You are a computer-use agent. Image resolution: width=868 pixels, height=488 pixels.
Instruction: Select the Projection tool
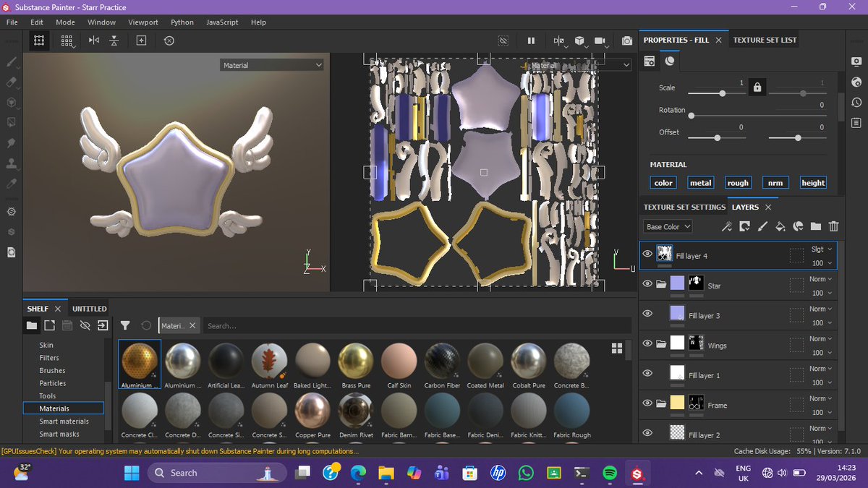click(11, 103)
